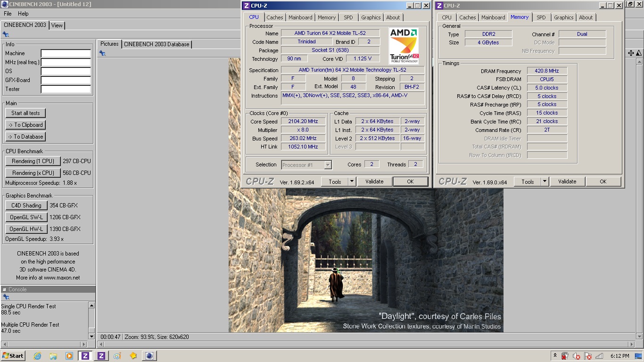
Task: Click the system clock showing 6:12 PM
Action: [x=619, y=356]
